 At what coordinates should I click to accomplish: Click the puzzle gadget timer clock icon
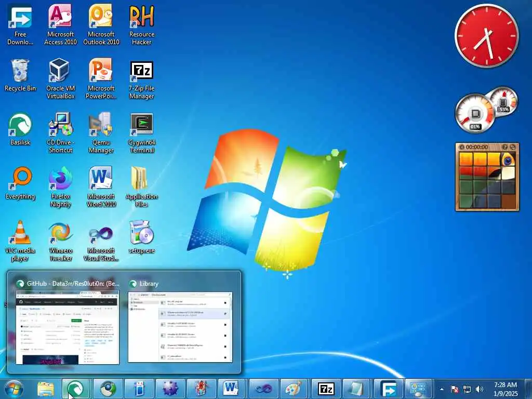[x=461, y=147]
